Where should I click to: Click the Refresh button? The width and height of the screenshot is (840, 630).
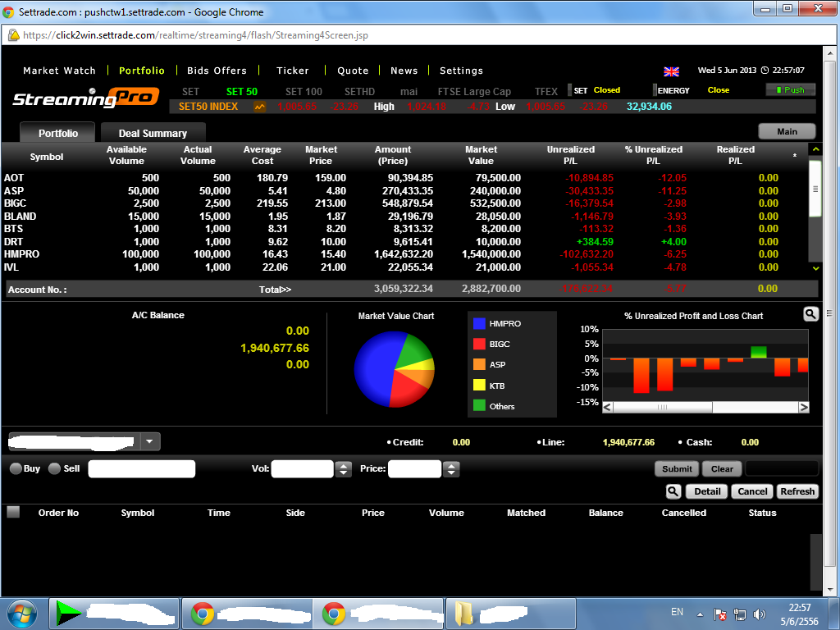[797, 491]
